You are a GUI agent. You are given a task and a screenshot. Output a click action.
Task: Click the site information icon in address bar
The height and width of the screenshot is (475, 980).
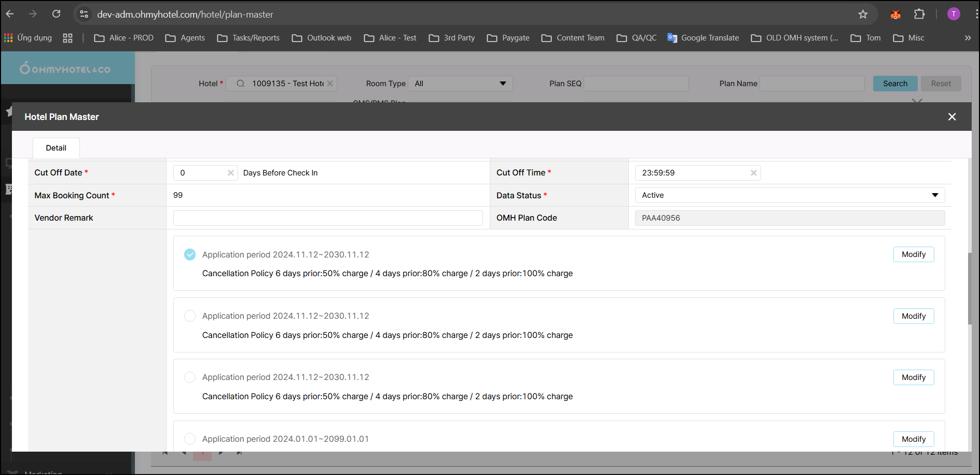point(84,15)
